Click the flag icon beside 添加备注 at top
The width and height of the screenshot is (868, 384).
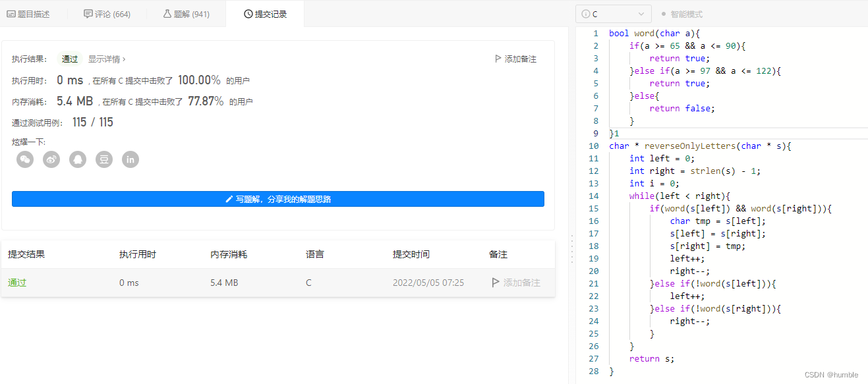[x=498, y=59]
